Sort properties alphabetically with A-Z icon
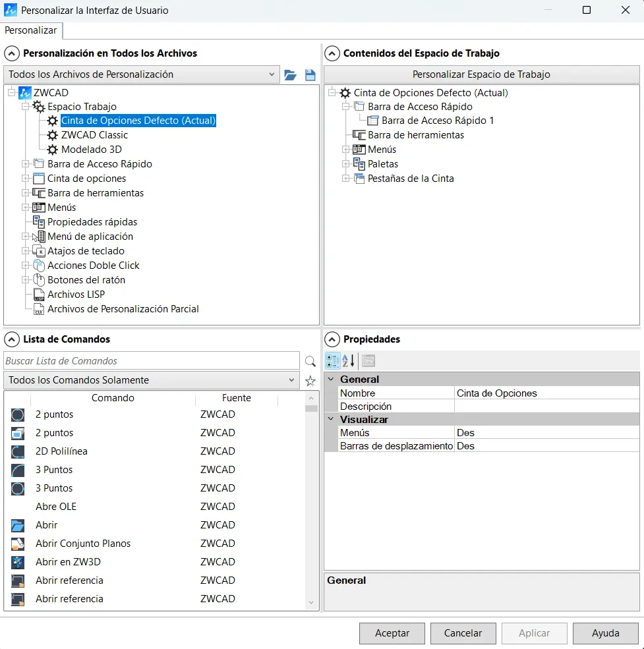 (349, 360)
